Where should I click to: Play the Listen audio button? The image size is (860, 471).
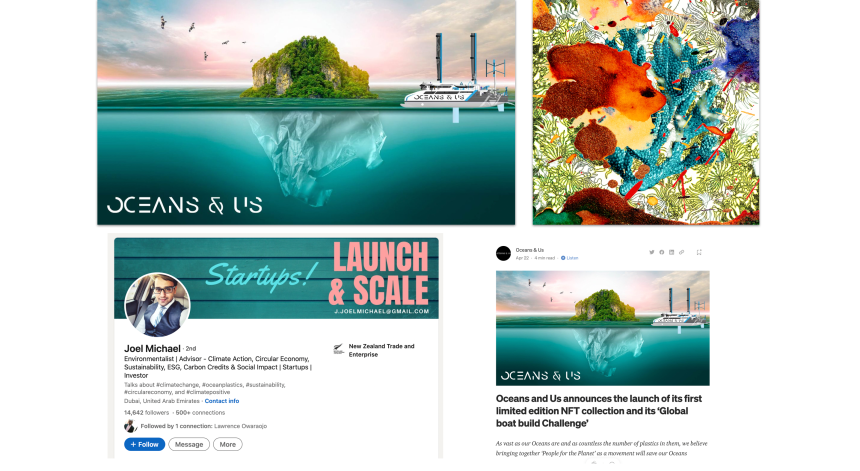click(x=569, y=258)
